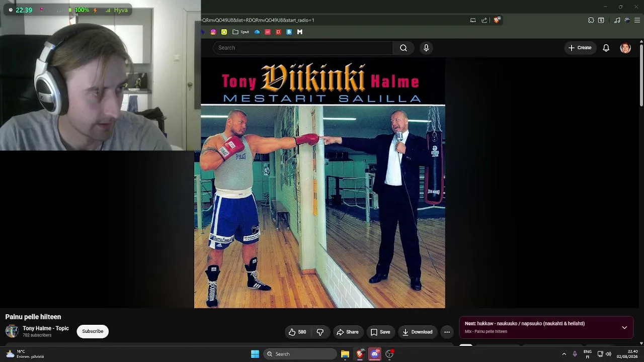Click the Windows taskbar Search box
The image size is (644, 362).
[300, 354]
